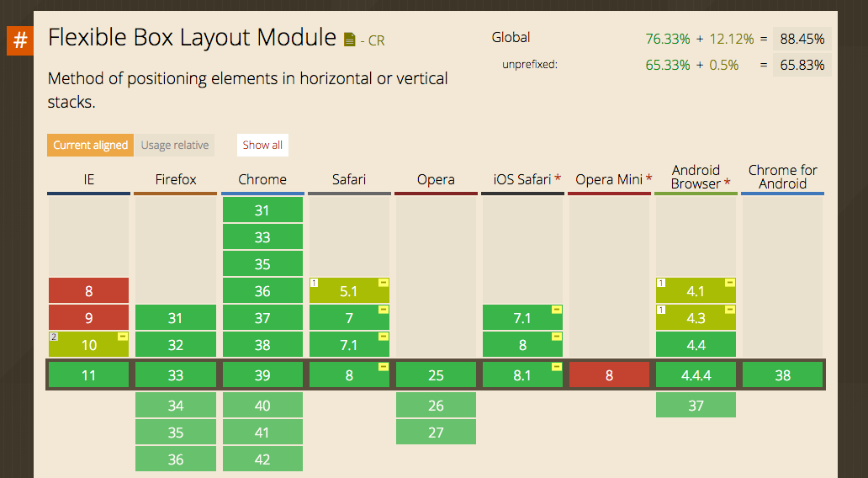Click the yellow prefix flag on Android 4.3

tap(730, 310)
